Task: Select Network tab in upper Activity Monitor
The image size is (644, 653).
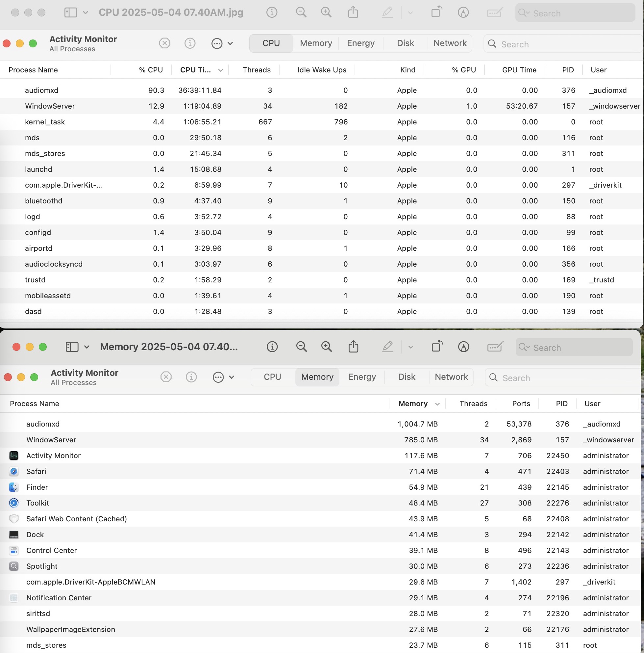Action: pos(450,43)
